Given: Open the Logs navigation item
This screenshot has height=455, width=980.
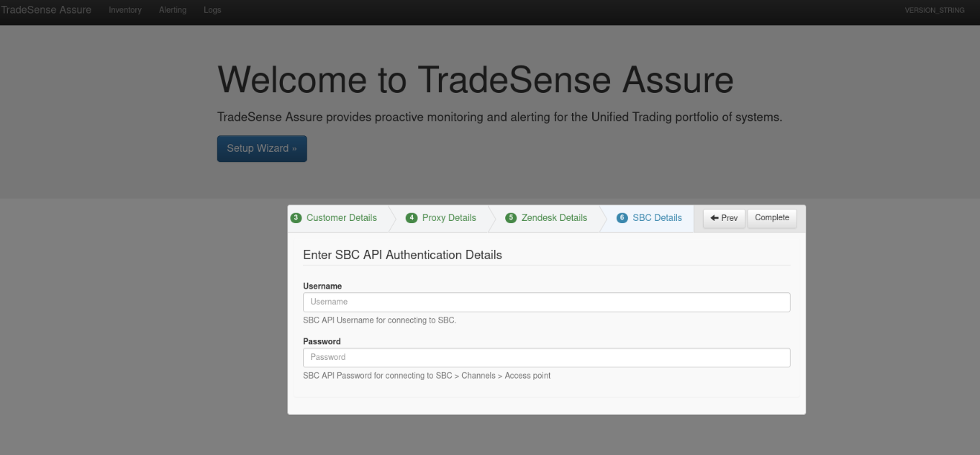Looking at the screenshot, I should coord(212,10).
